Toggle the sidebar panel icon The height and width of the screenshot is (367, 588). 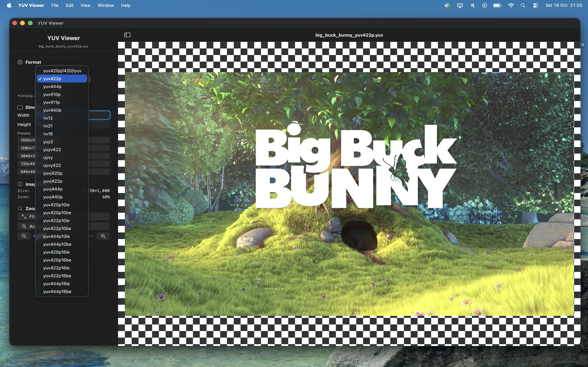click(127, 35)
